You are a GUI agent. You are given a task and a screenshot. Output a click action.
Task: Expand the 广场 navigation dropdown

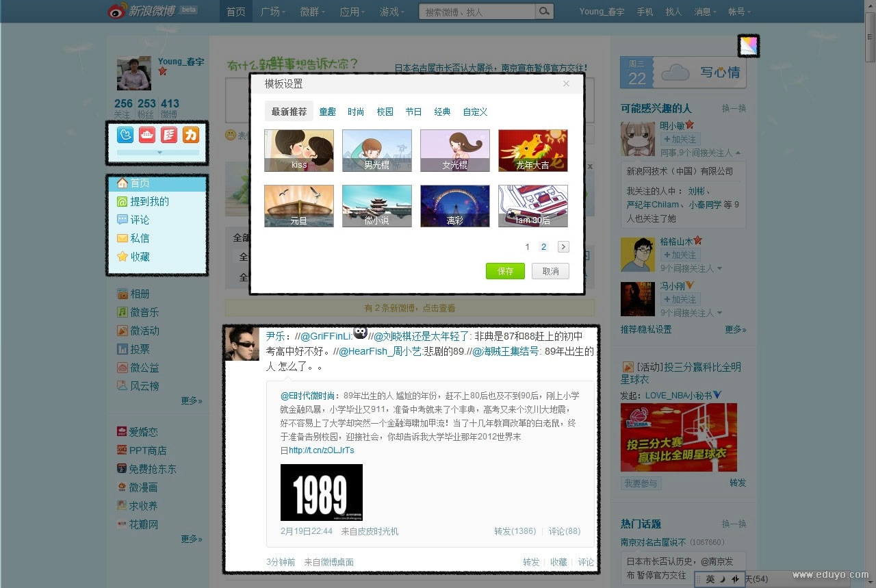pyautogui.click(x=273, y=12)
